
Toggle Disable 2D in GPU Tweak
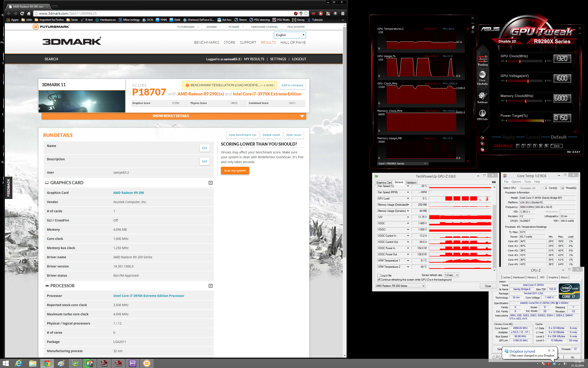pyautogui.click(x=507, y=41)
